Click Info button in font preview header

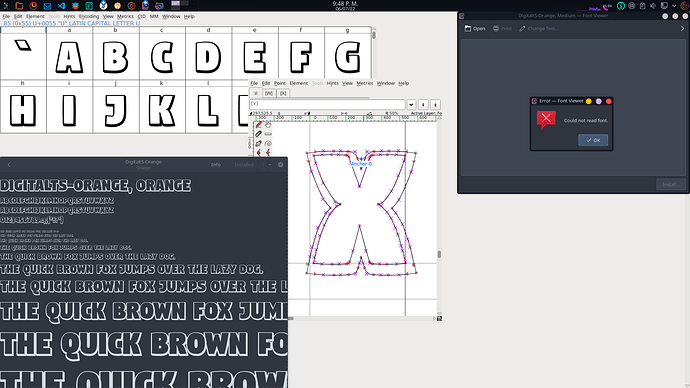pos(216,165)
